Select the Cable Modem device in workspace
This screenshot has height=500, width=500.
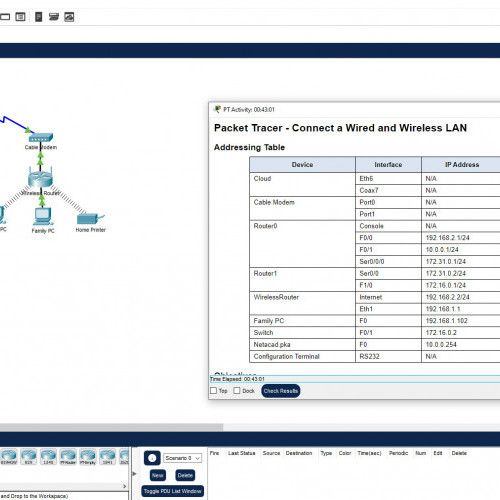(x=41, y=138)
